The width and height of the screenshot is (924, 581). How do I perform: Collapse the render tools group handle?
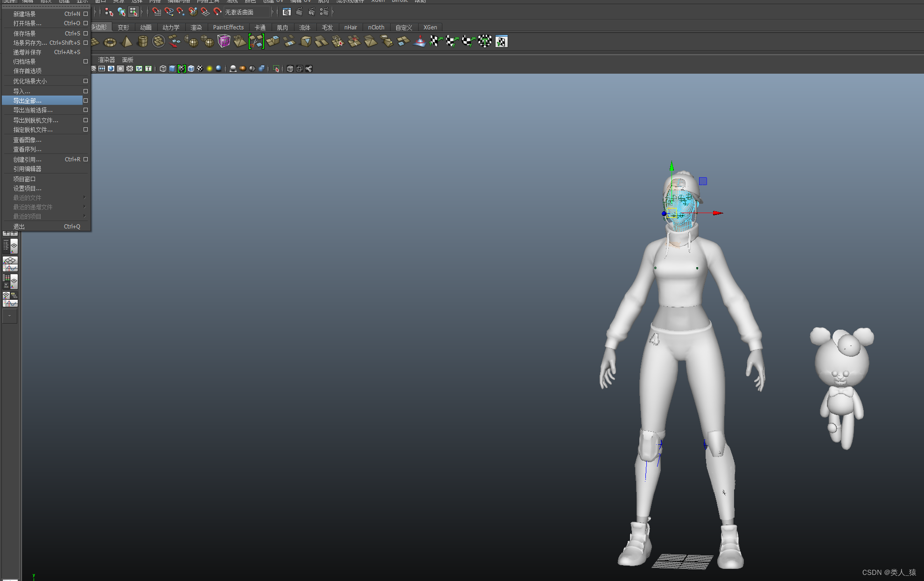(278, 12)
